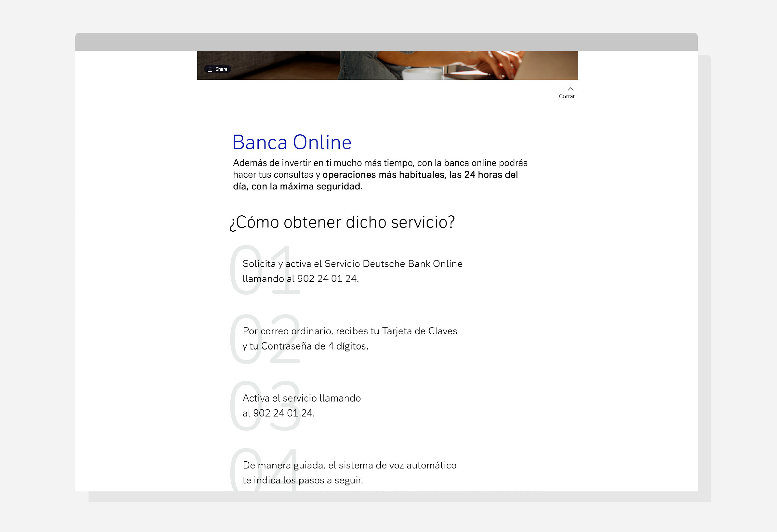Click the intro line "Además de invertir en ti mucho más tiempo"

(323, 163)
